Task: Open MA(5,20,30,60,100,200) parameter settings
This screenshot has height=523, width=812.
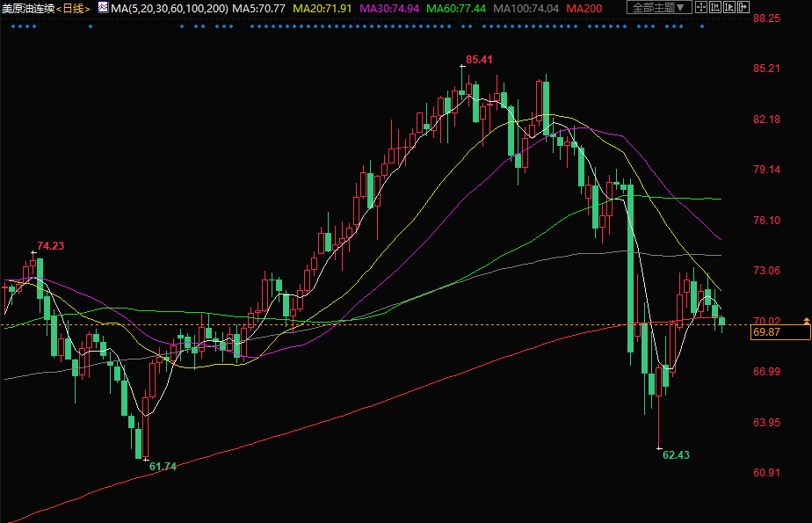Action: point(170,8)
